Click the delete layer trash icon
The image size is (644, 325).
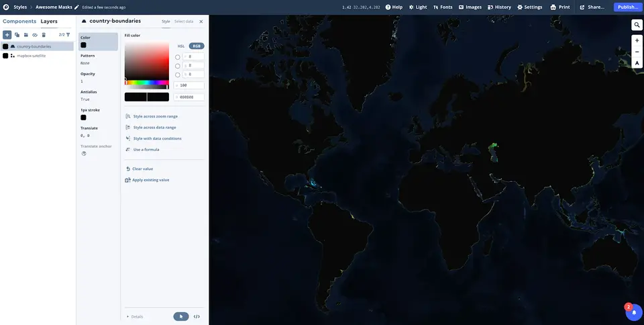point(44,34)
